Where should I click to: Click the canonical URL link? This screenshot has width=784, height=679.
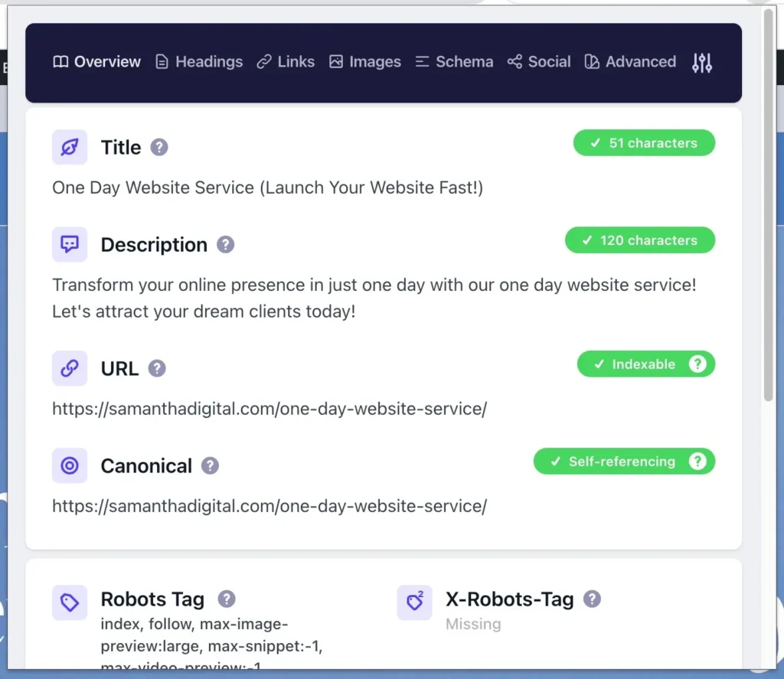pyautogui.click(x=269, y=506)
